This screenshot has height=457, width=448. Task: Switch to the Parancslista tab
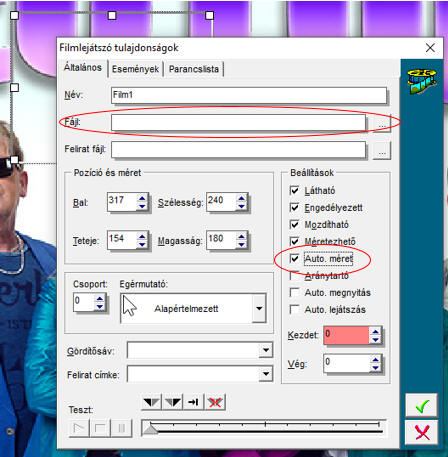pos(194,69)
